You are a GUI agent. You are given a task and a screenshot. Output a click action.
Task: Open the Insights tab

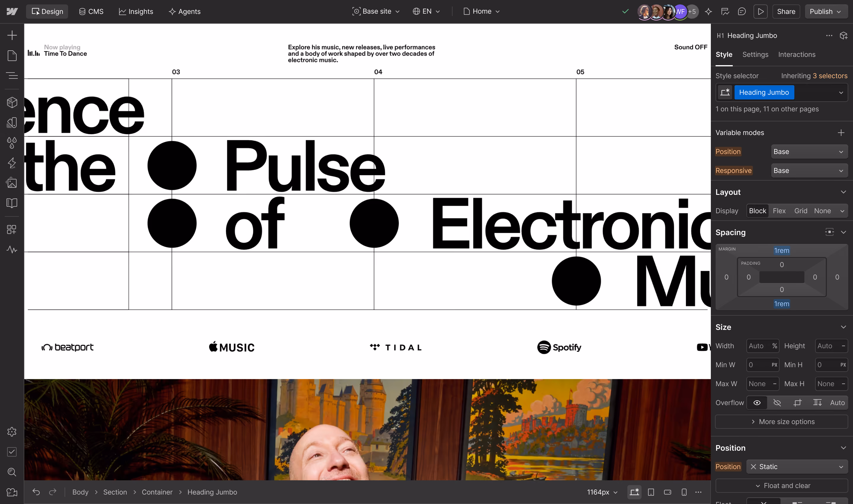pyautogui.click(x=136, y=12)
